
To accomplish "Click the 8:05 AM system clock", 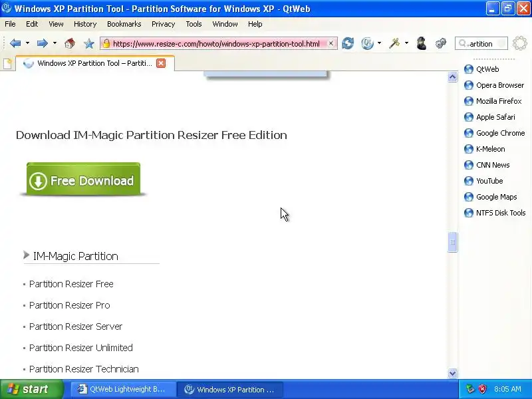I will tap(507, 389).
